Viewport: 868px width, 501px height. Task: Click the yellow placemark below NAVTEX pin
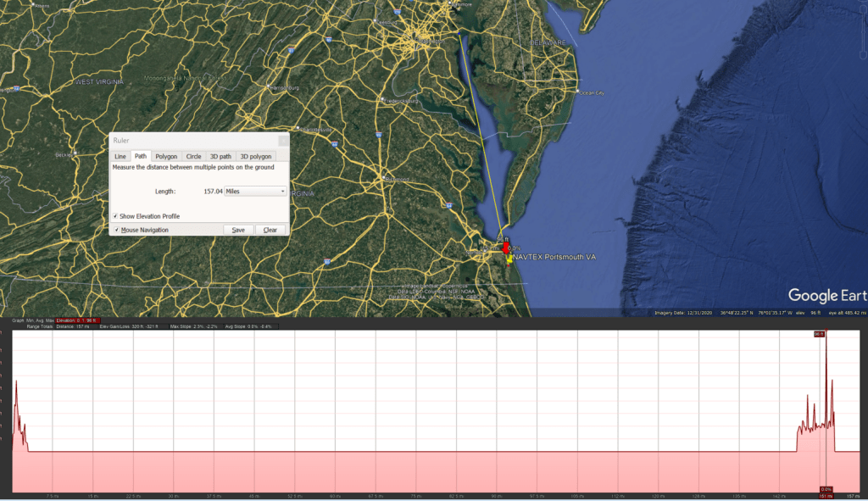click(x=509, y=261)
